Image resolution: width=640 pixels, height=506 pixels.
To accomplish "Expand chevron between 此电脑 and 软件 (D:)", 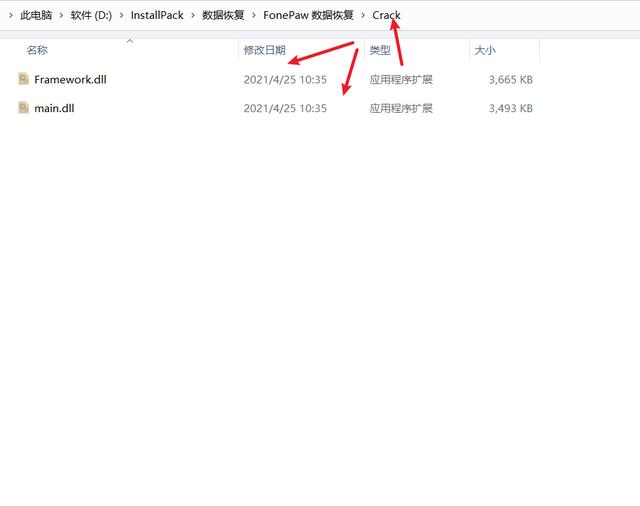I will 61,15.
